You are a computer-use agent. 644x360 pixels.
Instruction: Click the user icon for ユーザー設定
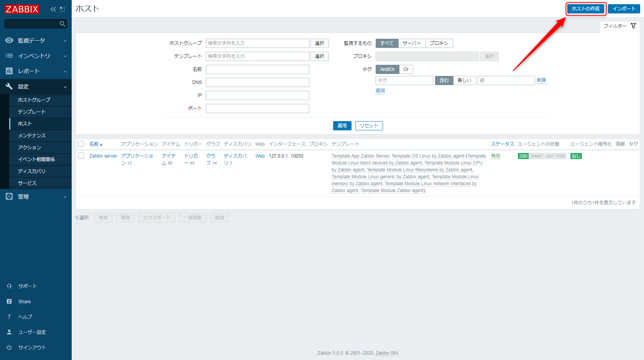[x=9, y=332]
